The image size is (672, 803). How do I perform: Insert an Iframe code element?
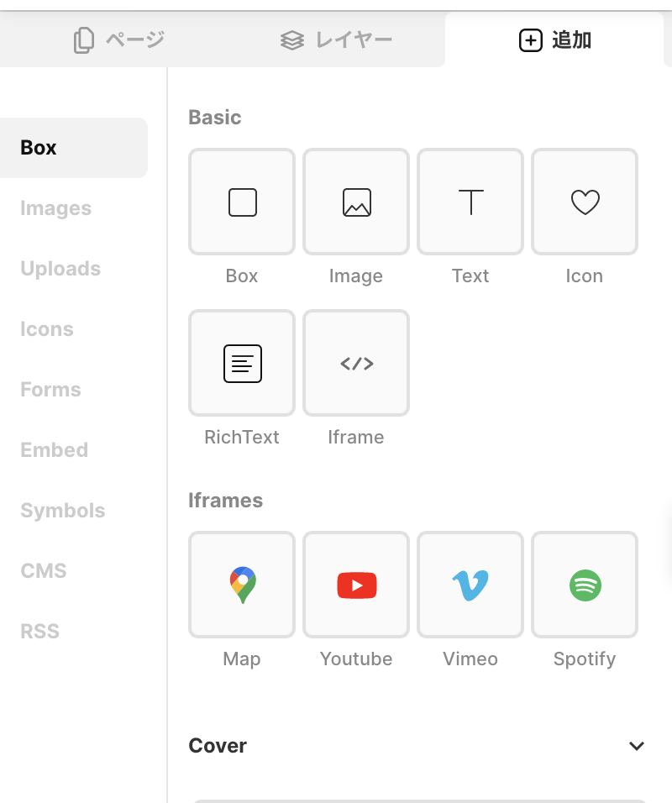(356, 363)
